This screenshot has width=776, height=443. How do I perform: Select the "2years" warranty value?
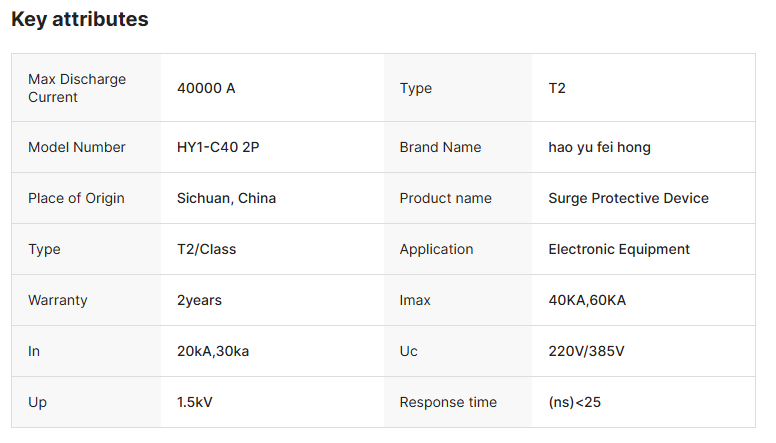(x=199, y=300)
